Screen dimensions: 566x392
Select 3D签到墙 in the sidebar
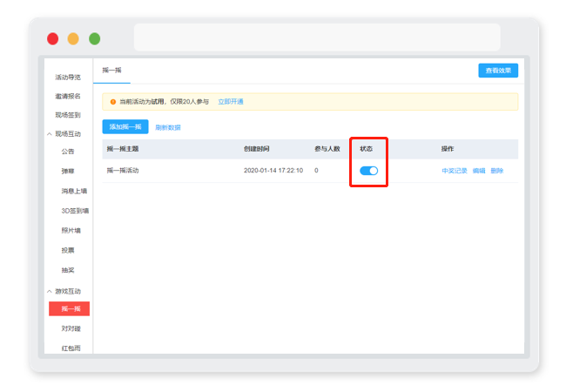click(x=75, y=211)
